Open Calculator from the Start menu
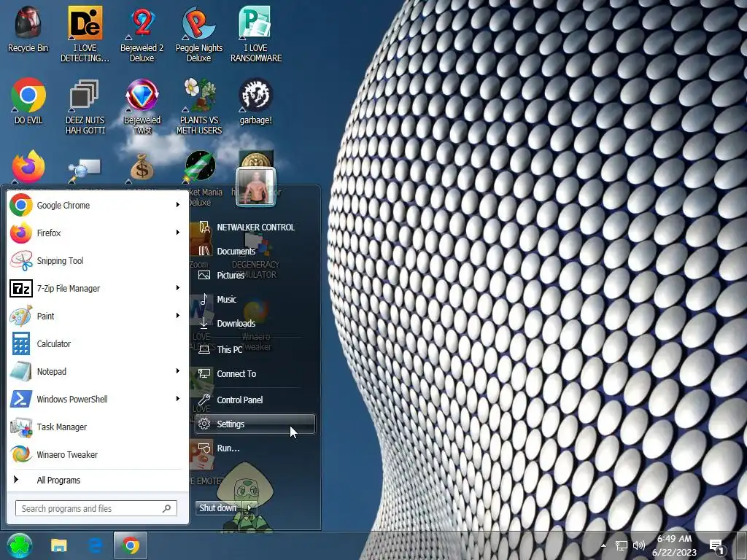Screen dimensions: 747x560 tap(96, 343)
